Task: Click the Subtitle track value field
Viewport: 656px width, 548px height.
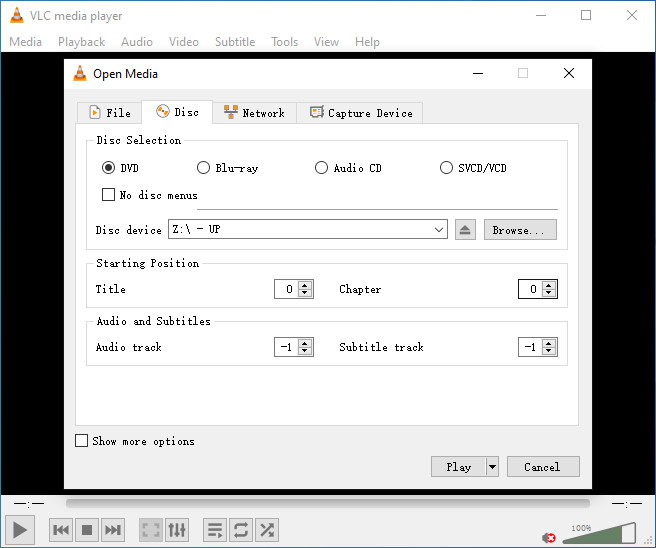Action: (x=530, y=347)
